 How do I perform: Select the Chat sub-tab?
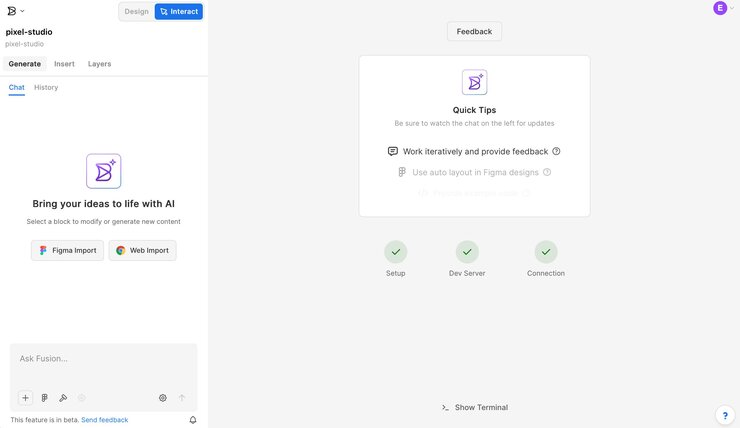[17, 87]
